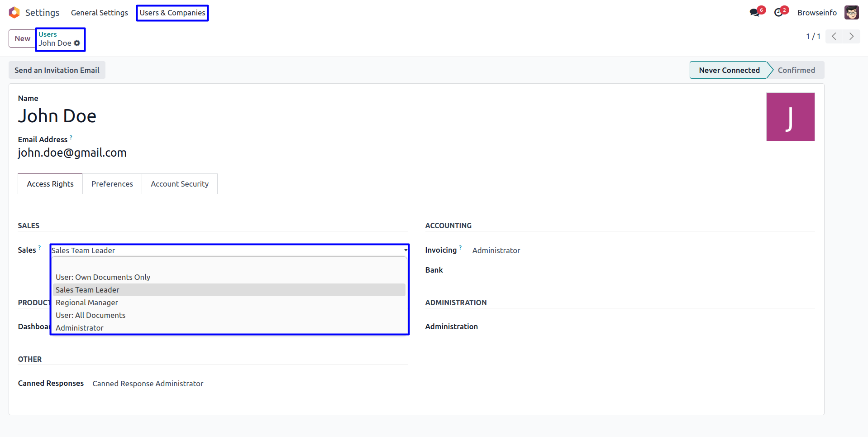
Task: Open the Account Security tab
Action: point(180,184)
